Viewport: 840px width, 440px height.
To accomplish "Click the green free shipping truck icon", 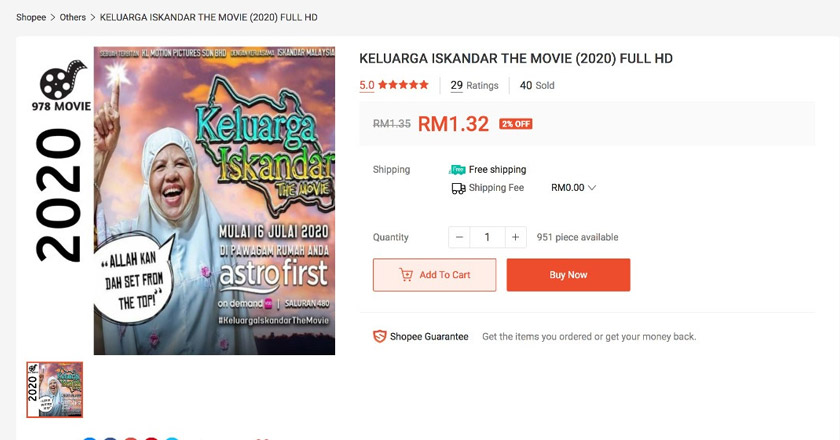I will [457, 170].
